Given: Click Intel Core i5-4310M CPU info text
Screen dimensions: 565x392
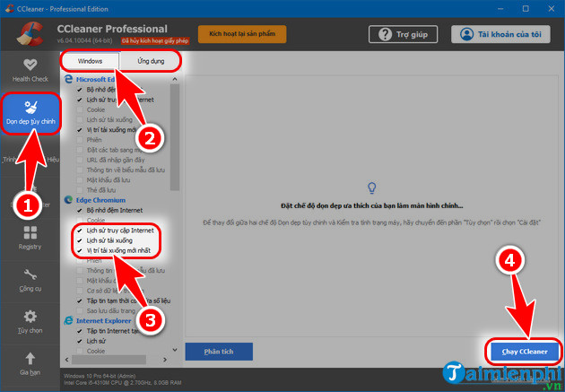Looking at the screenshot, I should tap(123, 382).
